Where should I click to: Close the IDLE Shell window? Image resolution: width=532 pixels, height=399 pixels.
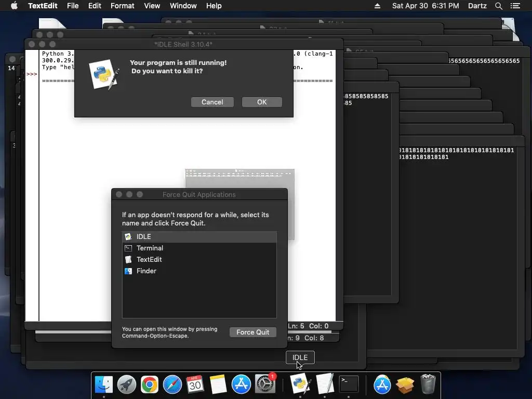click(32, 44)
